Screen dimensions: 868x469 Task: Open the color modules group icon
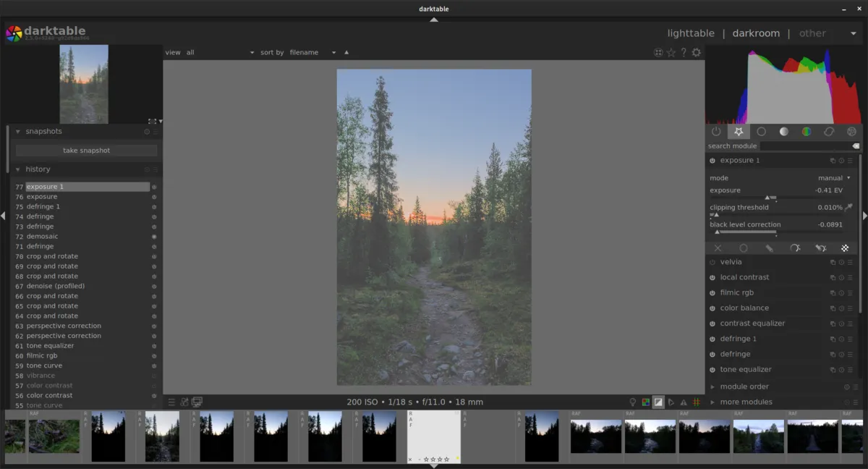point(807,131)
